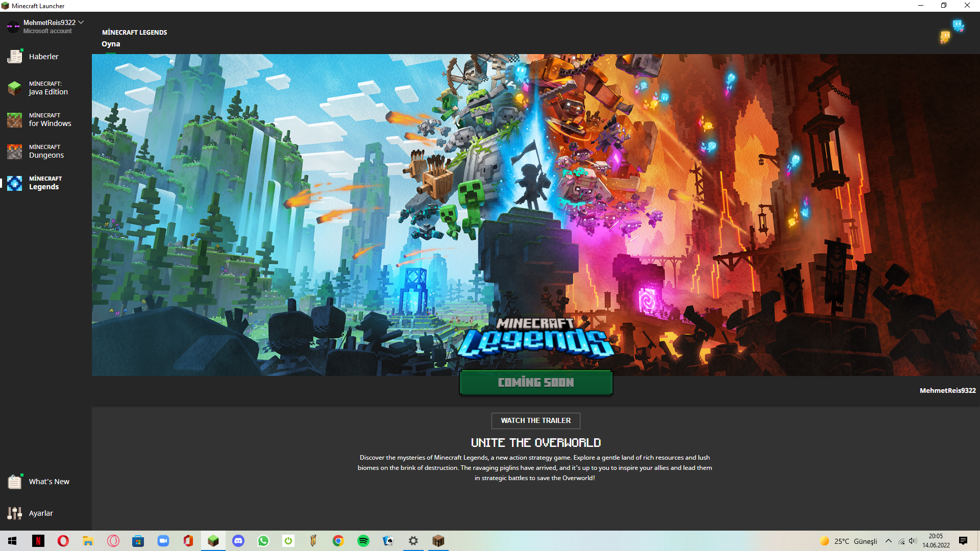The height and width of the screenshot is (551, 980).
Task: Open Spotify from the taskbar
Action: (363, 541)
